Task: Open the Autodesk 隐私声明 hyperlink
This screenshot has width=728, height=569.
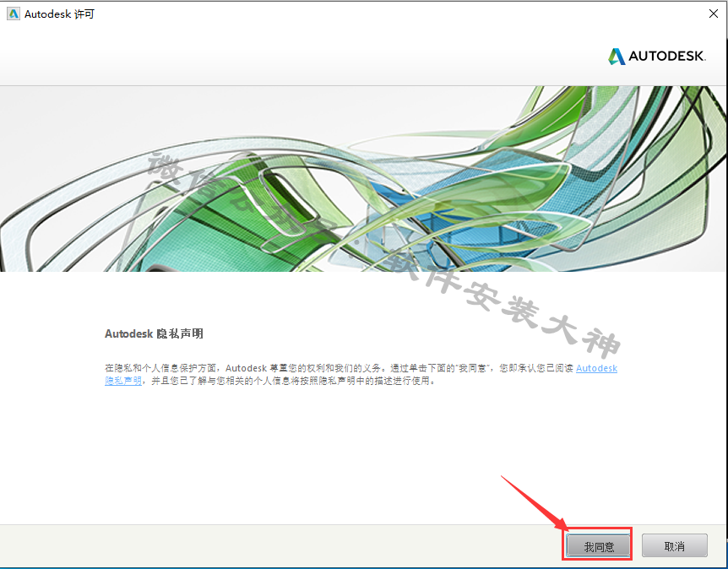Action: (596, 368)
